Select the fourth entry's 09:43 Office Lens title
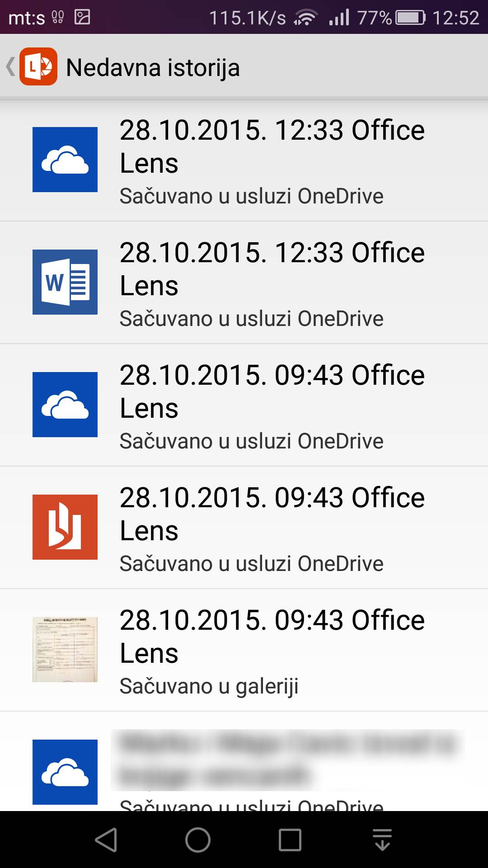The height and width of the screenshot is (868, 488). tap(272, 514)
